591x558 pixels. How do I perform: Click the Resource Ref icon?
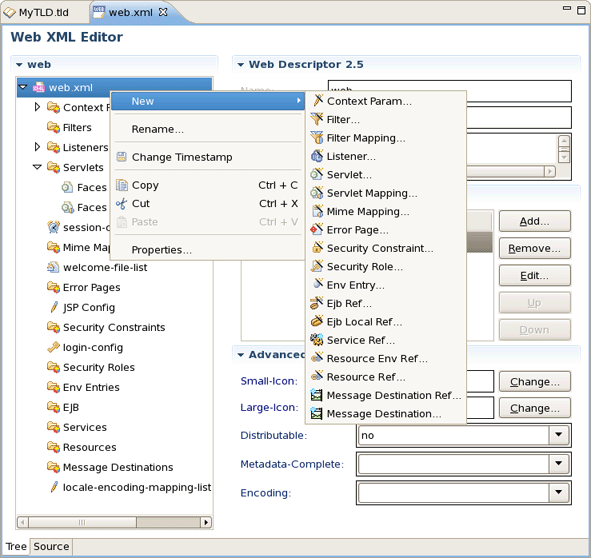click(317, 376)
